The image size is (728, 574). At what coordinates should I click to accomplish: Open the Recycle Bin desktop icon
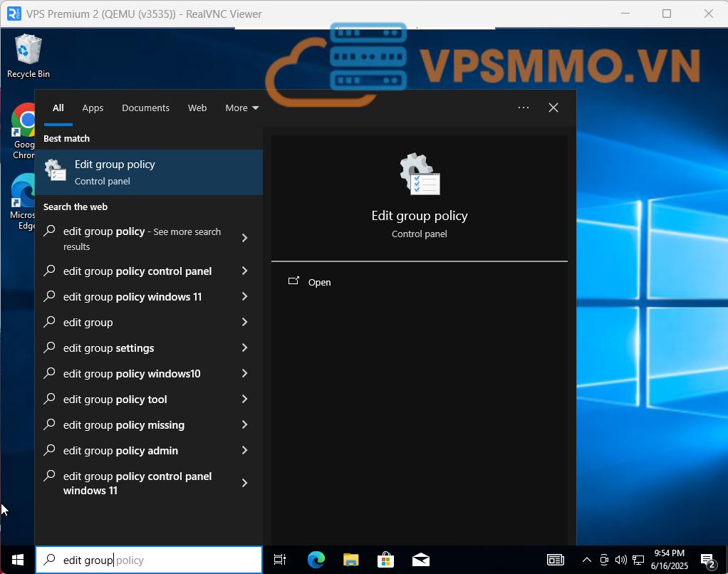[x=28, y=56]
